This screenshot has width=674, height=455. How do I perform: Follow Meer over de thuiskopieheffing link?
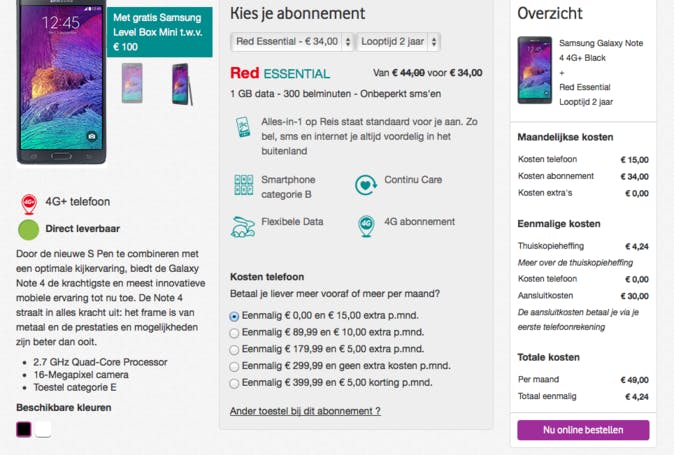click(x=575, y=263)
